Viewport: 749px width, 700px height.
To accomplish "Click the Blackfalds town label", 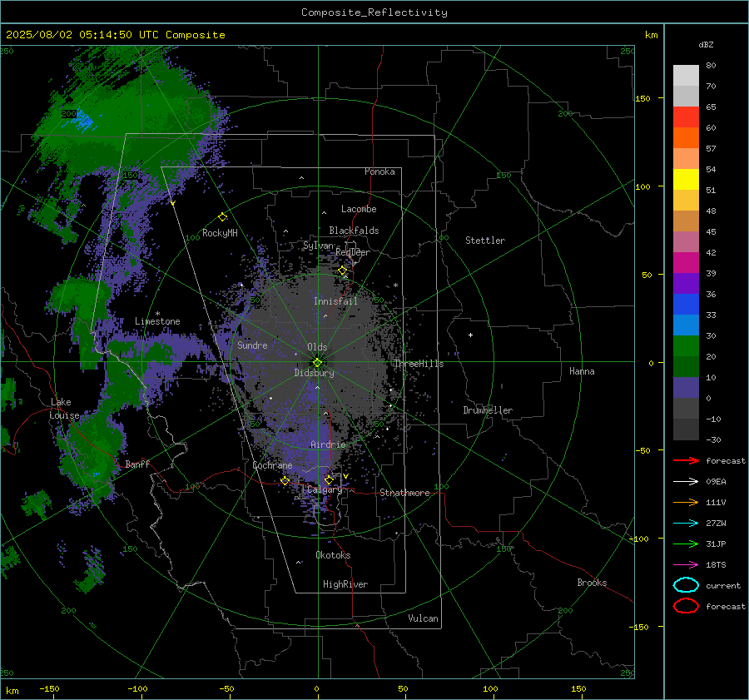I will coord(354,231).
